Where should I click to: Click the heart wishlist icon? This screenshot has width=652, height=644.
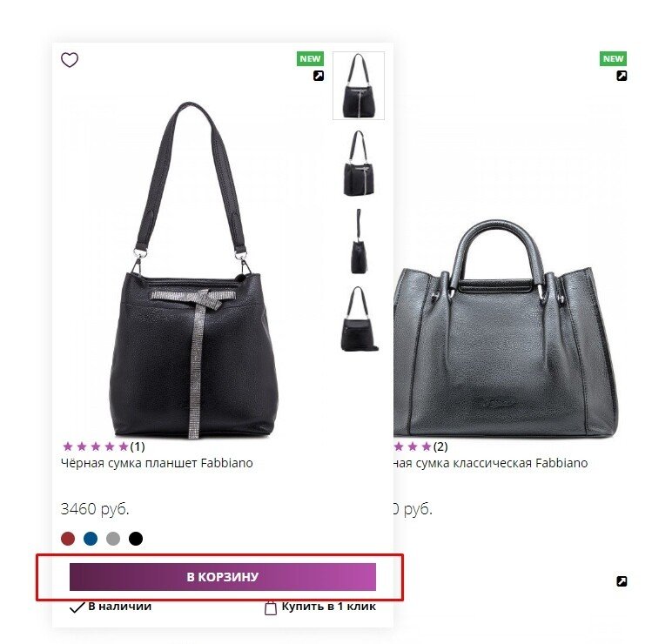pos(70,60)
